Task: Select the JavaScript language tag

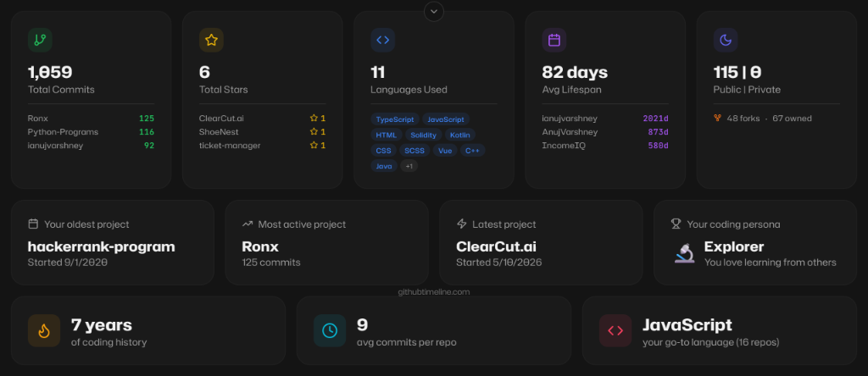Action: (446, 119)
